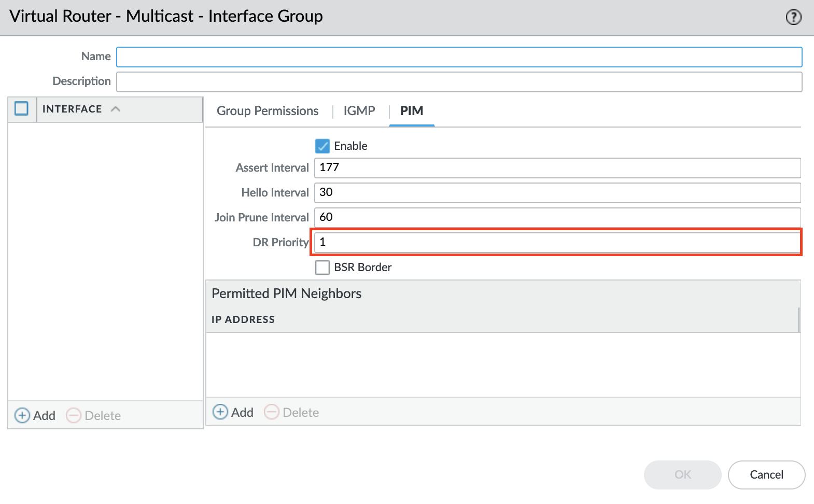
Task: Switch to the Group Permissions tab
Action: (x=268, y=111)
